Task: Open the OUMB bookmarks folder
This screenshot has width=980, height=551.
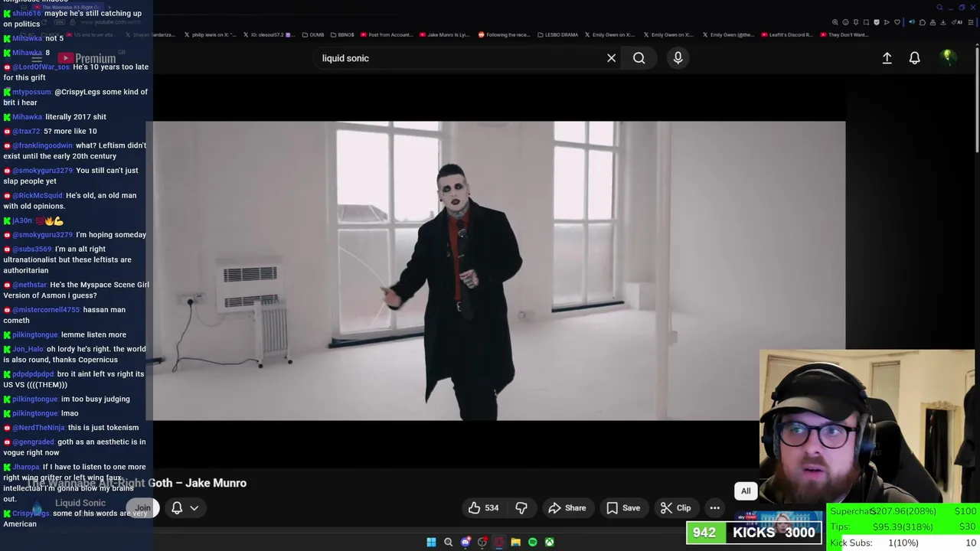Action: 313,35
